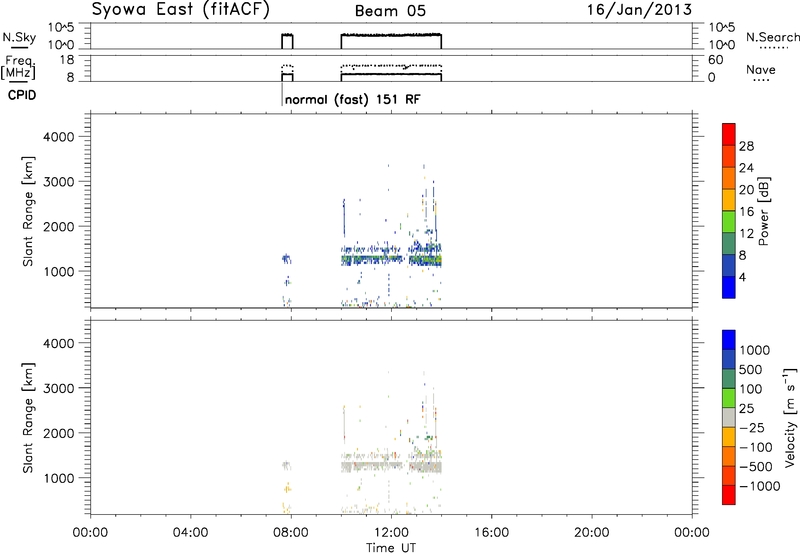This screenshot has height=554, width=800.
Task: Pick the bright blue bottom Power colorbar segment
Action: [x=729, y=287]
